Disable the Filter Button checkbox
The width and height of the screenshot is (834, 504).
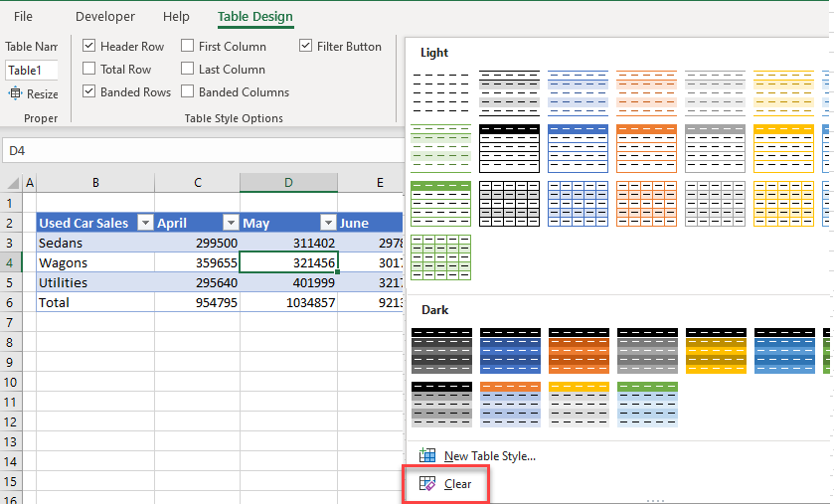pyautogui.click(x=306, y=47)
